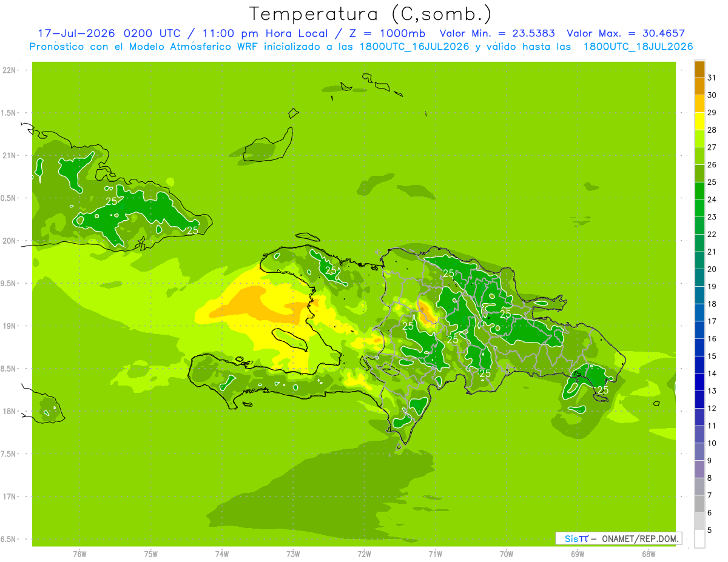The height and width of the screenshot is (562, 728).
Task: Click the '19N' latitude label
Action: 10,326
